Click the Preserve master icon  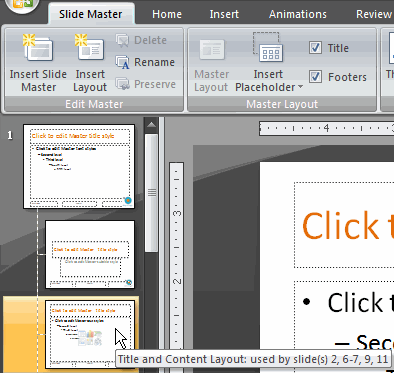pos(122,84)
